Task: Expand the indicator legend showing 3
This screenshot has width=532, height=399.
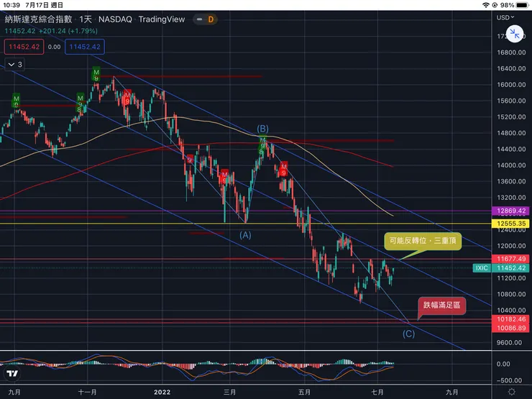Action: (15, 65)
